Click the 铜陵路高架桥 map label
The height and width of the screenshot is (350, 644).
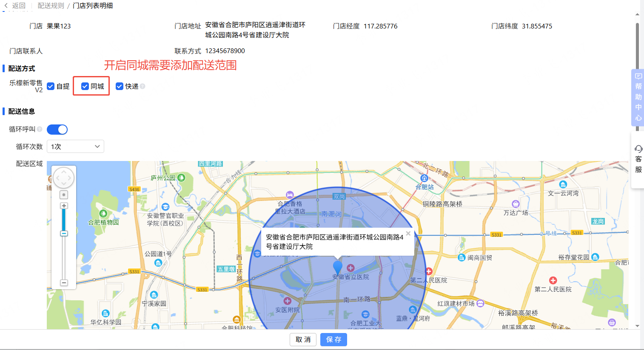442,204
